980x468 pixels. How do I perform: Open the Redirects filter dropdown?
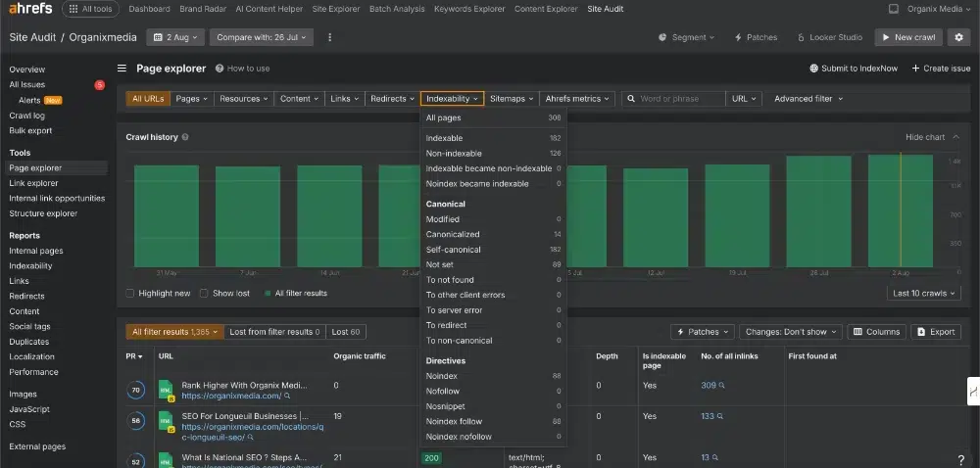coord(393,99)
